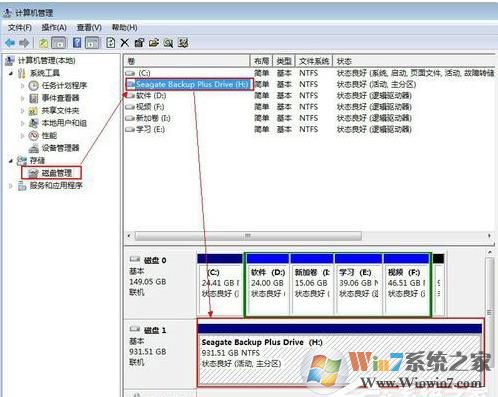
Task: Select the 视频 (F:) volume row
Action: pyautogui.click(x=310, y=107)
